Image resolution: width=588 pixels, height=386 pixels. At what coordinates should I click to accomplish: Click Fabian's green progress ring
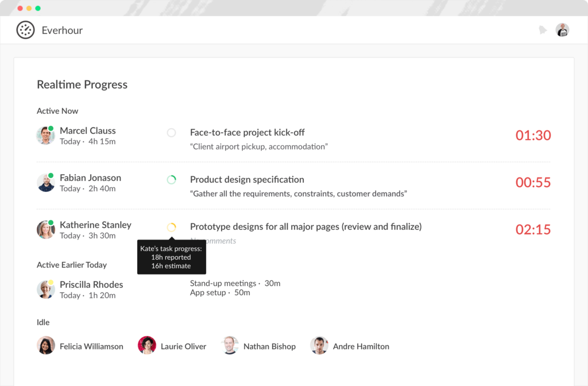click(x=171, y=179)
